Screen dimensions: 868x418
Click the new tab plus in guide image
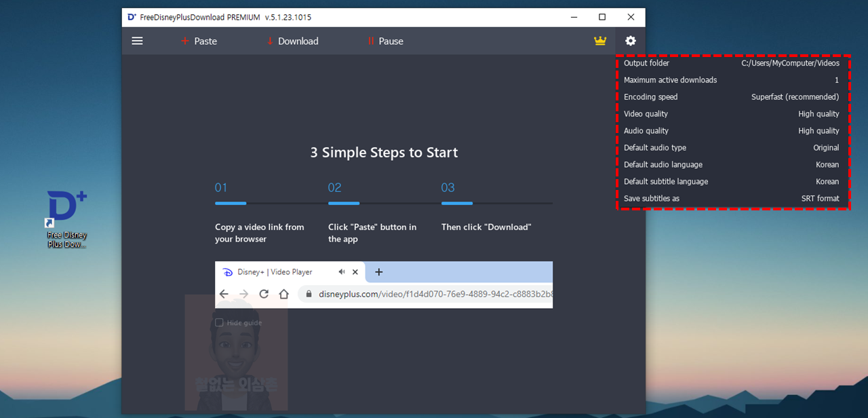379,272
